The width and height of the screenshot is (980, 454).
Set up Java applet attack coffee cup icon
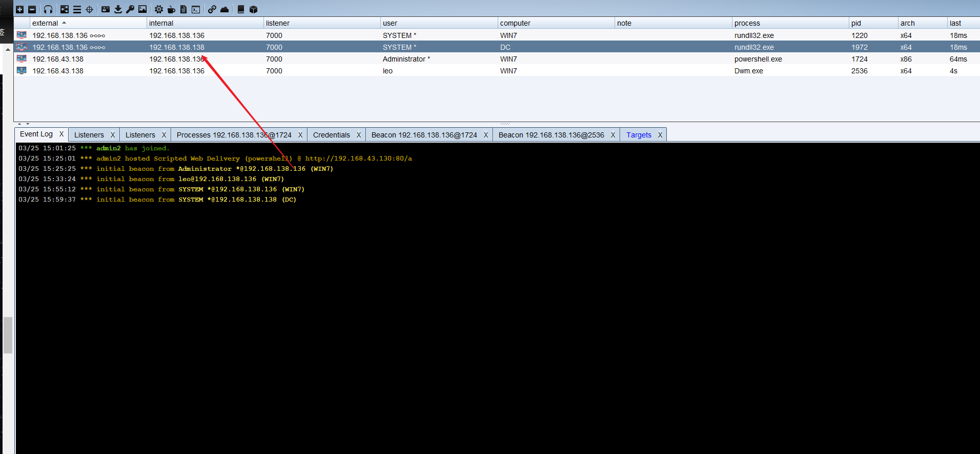pyautogui.click(x=171, y=9)
